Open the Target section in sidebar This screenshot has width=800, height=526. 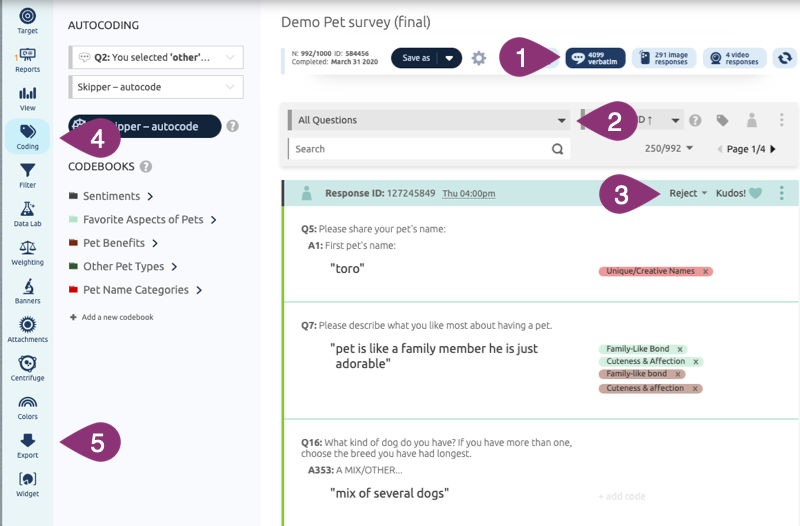tap(27, 19)
